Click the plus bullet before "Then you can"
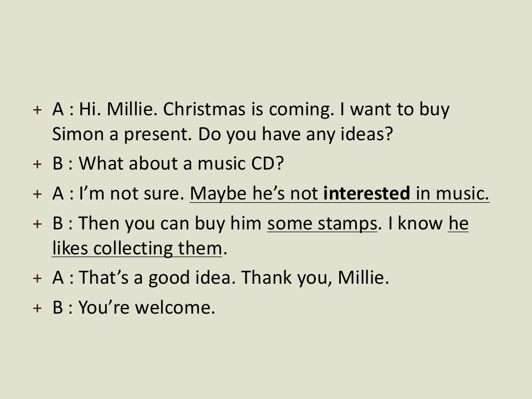This screenshot has height=399, width=532. click(x=37, y=224)
